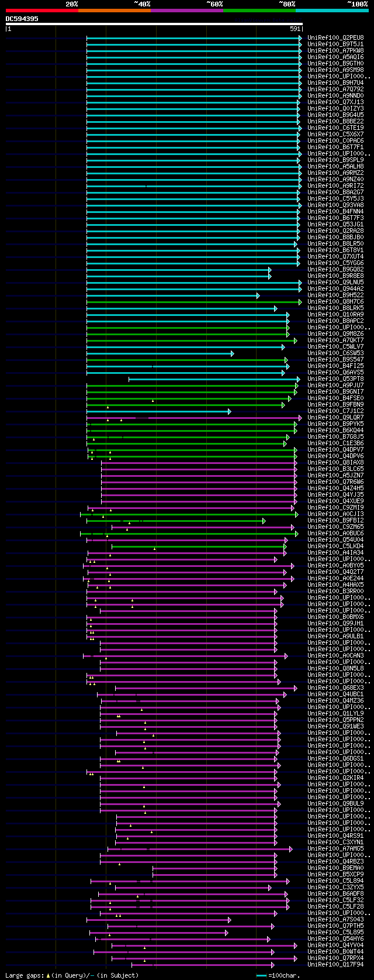
Task: Select the UniRef100_Q4DPV7 label
Action: [x=335, y=449]
